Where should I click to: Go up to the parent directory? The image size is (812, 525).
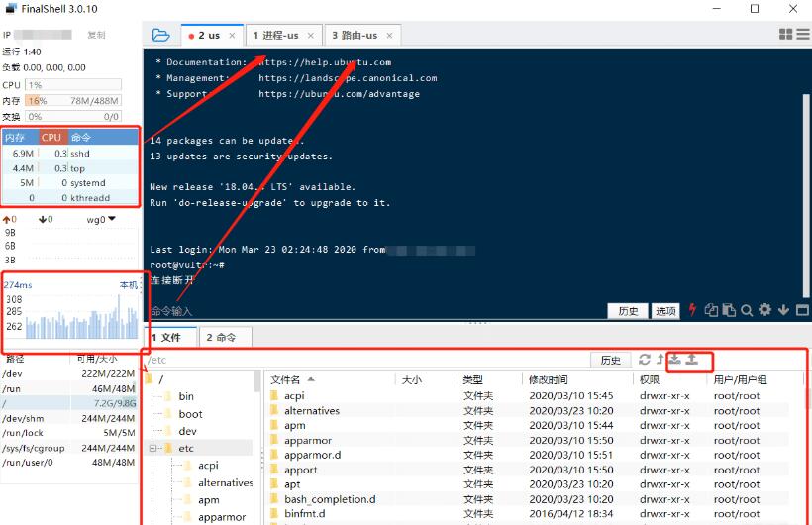click(x=660, y=359)
